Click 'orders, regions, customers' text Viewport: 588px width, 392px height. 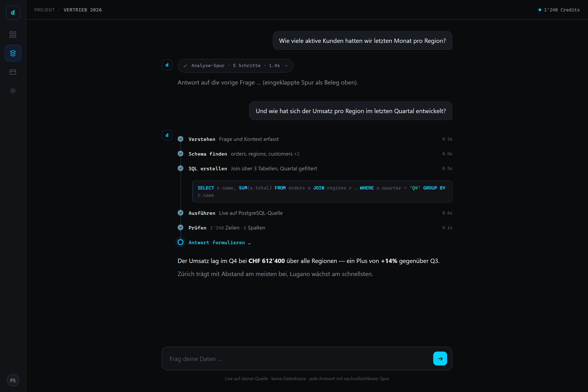click(262, 154)
